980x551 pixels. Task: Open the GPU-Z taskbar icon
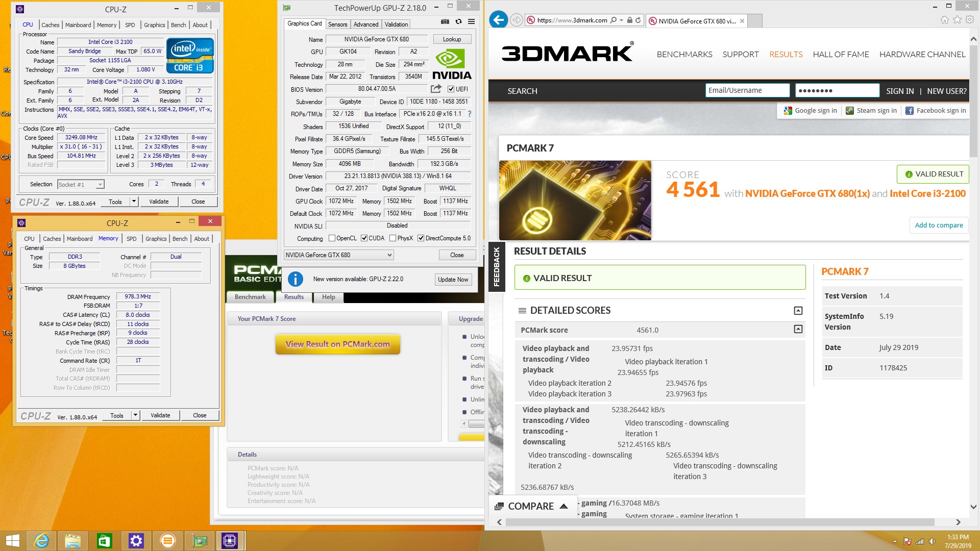200,540
